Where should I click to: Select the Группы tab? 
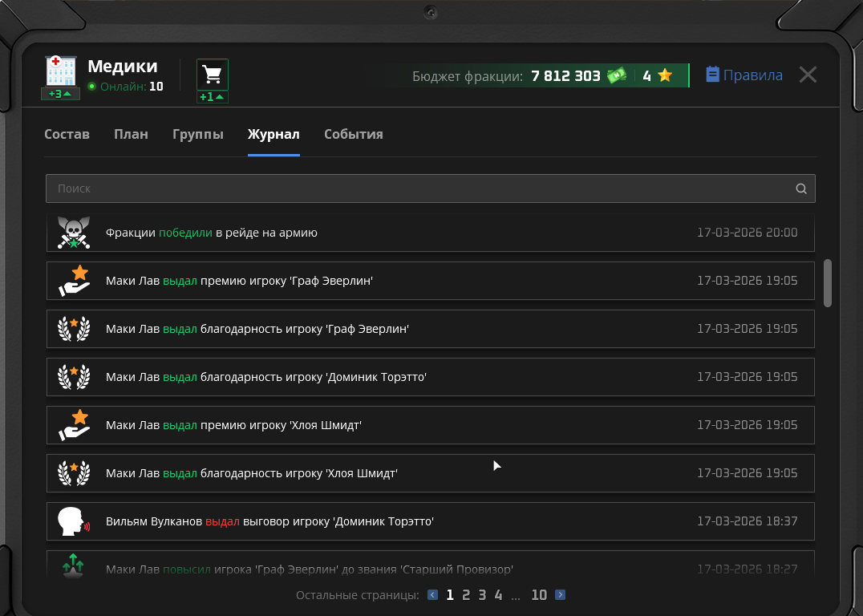(x=197, y=134)
